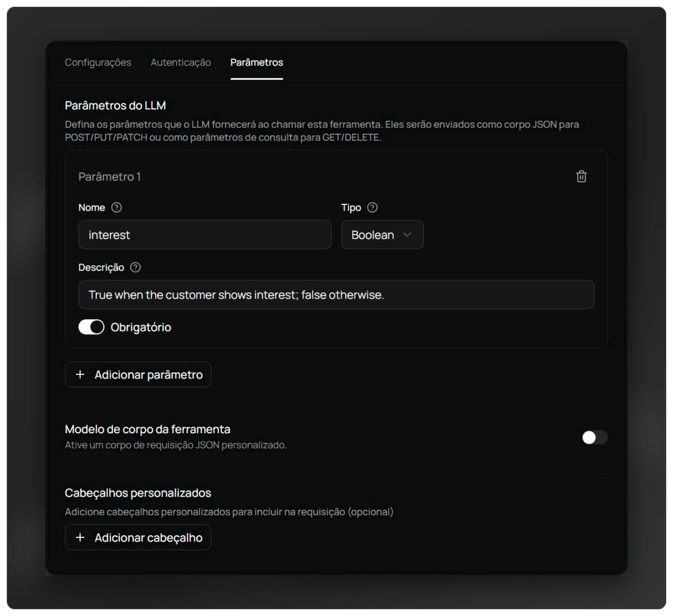Open the Boolean type dropdown
This screenshot has height=616, width=673.
click(x=382, y=235)
